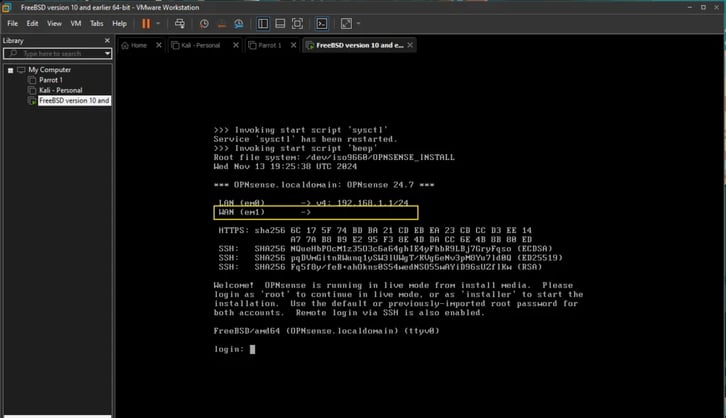Viewport: 726px width, 418px height.
Task: Click Send Ctrl+Alt+Del toolbar icon
Action: (180, 24)
